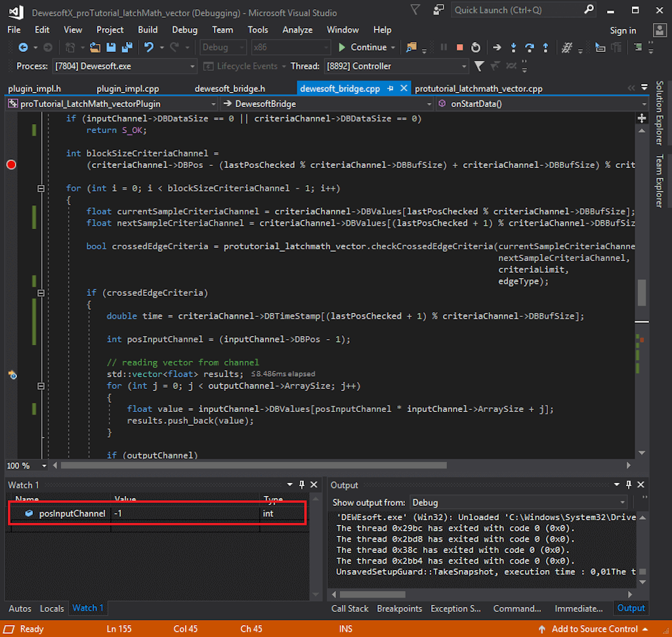Click the code editor vertical scrollbar thumb
Viewport: 672px width, 637px height.
642,293
